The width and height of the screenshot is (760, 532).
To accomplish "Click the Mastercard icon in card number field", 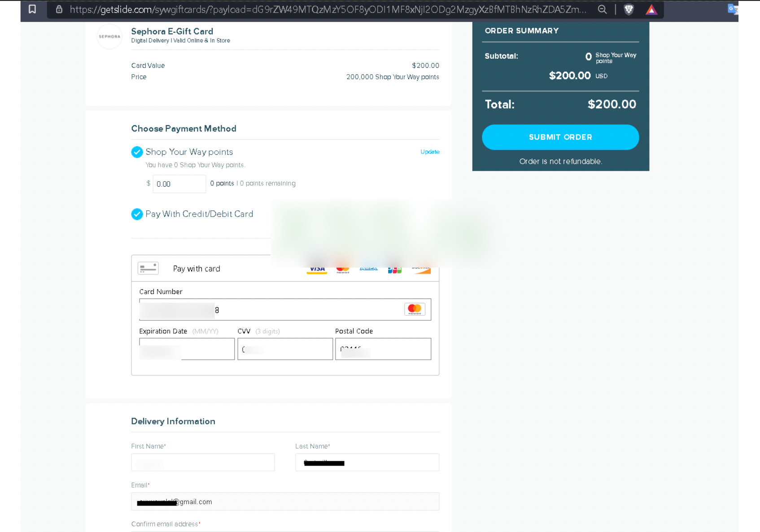I will coord(415,309).
